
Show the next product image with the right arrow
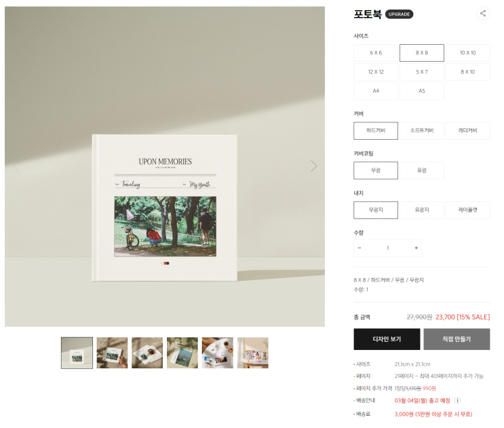pos(313,166)
